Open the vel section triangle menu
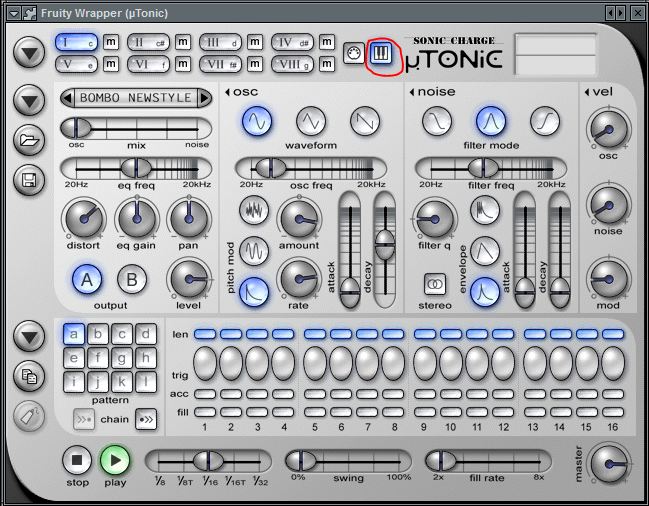The image size is (649, 506). 587,92
